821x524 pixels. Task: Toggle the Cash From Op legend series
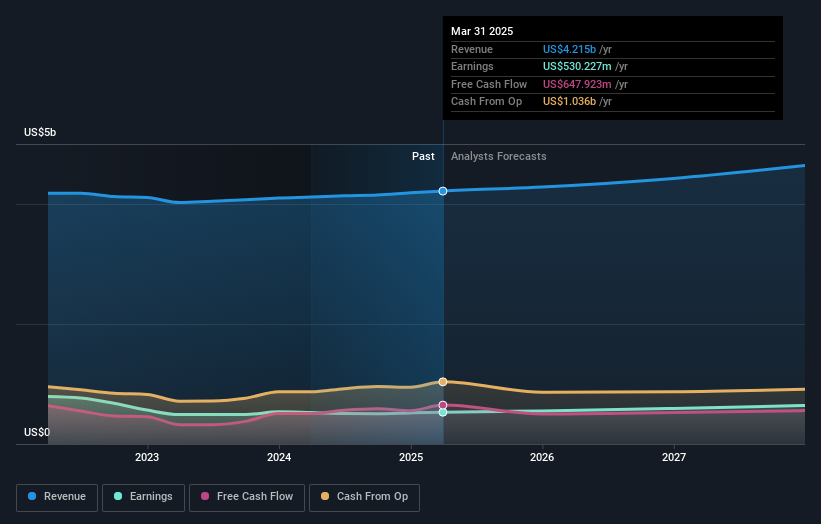click(x=364, y=497)
